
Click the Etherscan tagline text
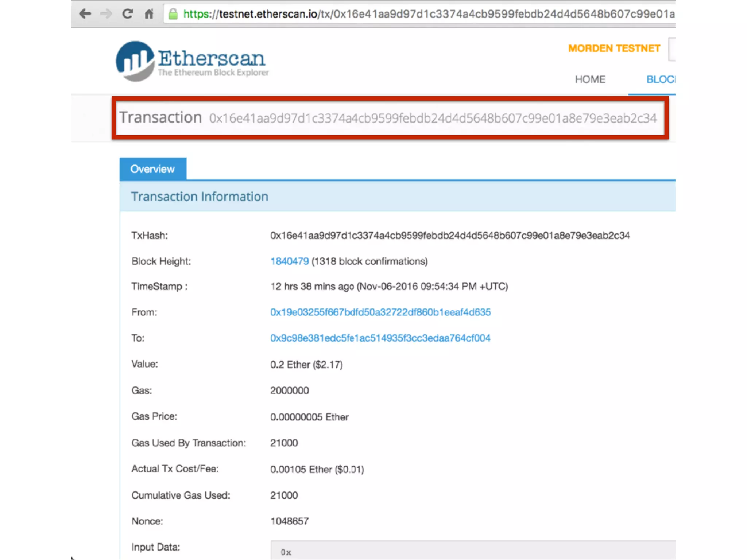(x=213, y=73)
